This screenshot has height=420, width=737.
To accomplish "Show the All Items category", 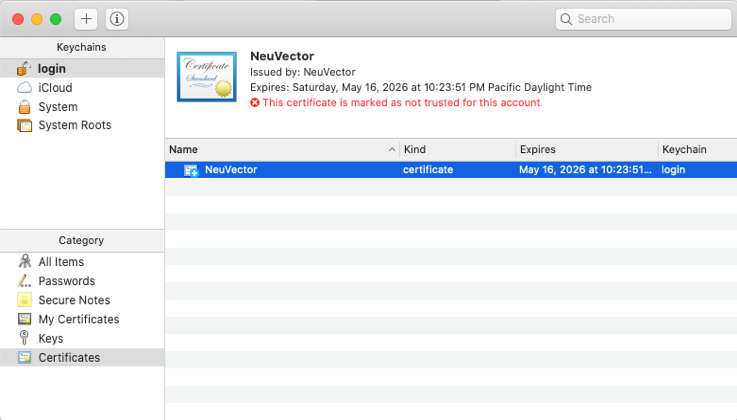I will pos(60,262).
